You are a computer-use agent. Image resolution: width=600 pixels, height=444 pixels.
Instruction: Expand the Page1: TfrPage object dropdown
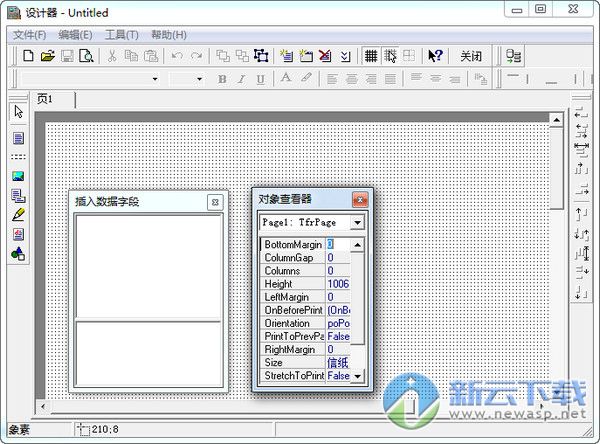[x=357, y=222]
